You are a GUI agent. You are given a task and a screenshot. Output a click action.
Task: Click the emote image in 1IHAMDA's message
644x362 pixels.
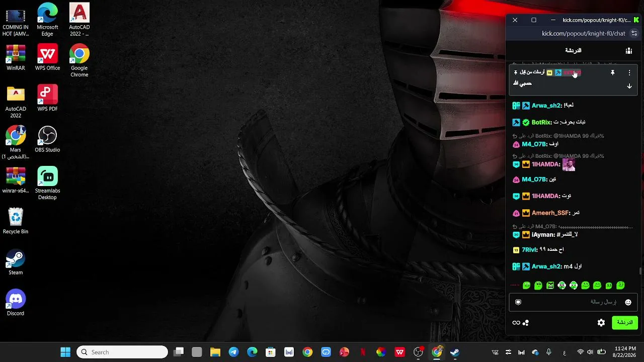[x=569, y=165]
